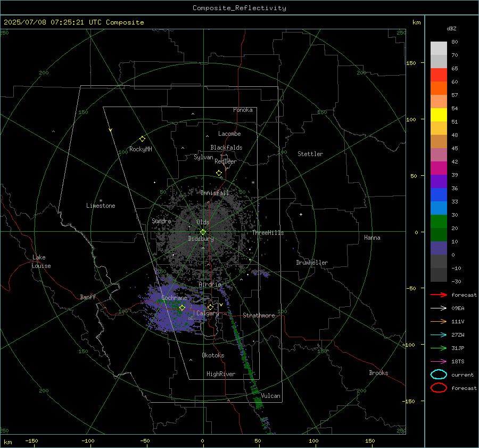
Task: Click the Sundre label
Action: [x=161, y=221]
